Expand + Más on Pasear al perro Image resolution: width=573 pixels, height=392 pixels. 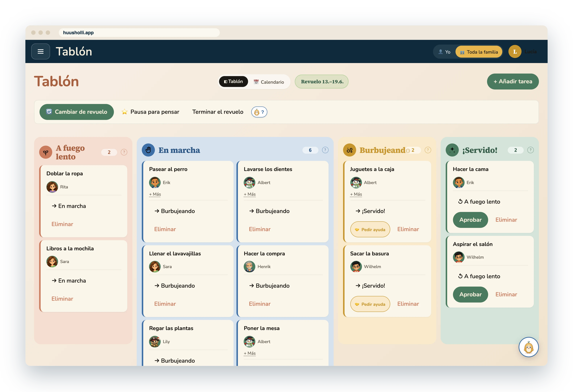pos(155,194)
